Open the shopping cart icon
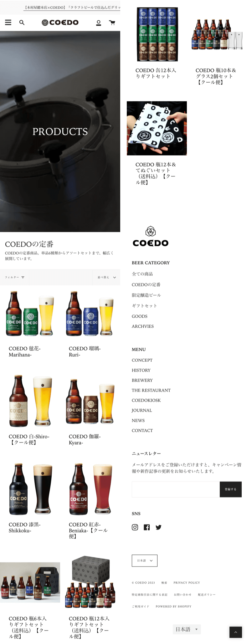Viewport: 247px width, 644px height. pyautogui.click(x=112, y=23)
